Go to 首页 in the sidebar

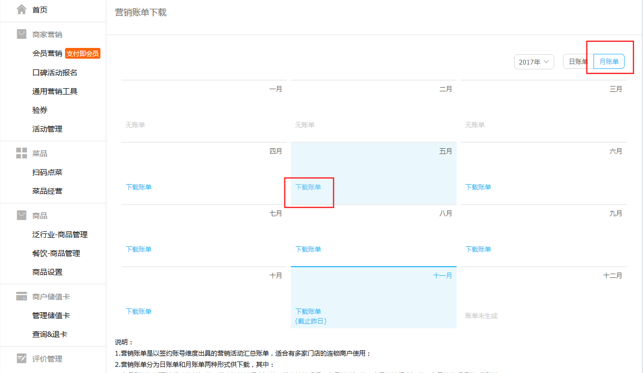pos(40,9)
